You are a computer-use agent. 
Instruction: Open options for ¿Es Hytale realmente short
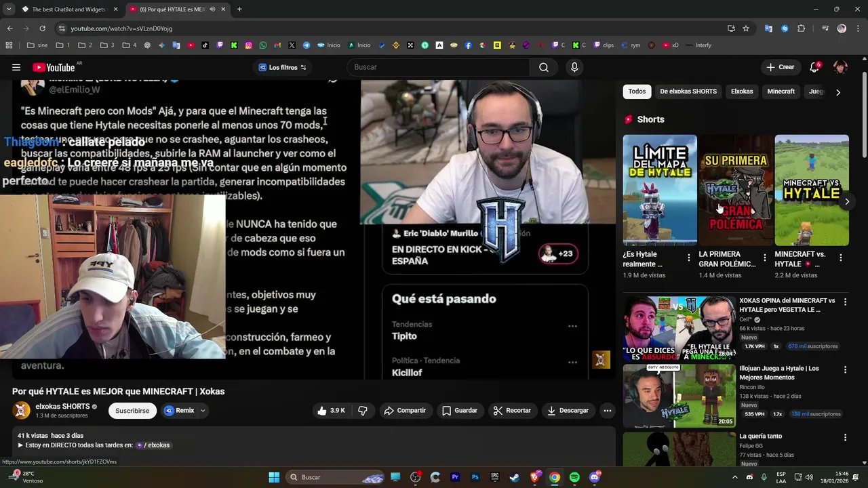click(688, 258)
